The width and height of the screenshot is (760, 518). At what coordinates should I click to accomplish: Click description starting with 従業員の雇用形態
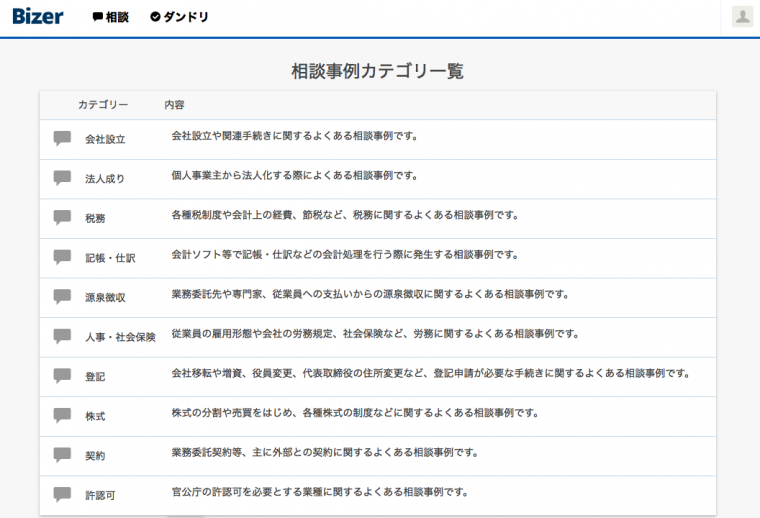375,334
